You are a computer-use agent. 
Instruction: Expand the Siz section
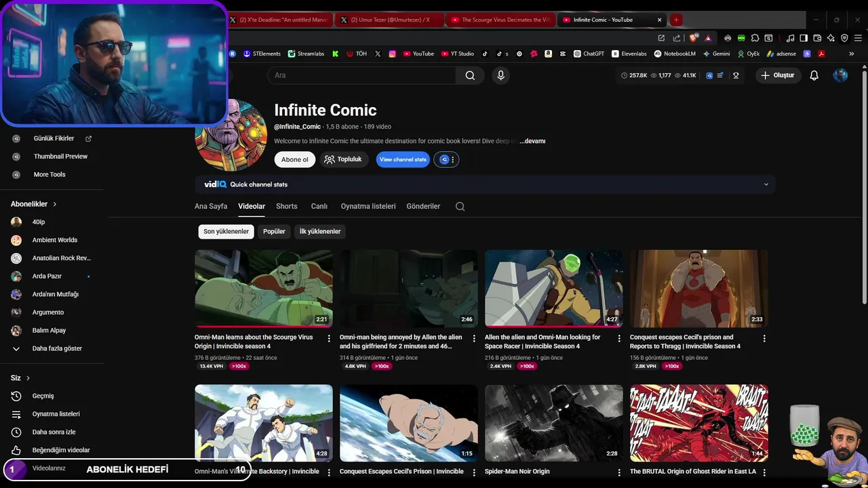20,378
